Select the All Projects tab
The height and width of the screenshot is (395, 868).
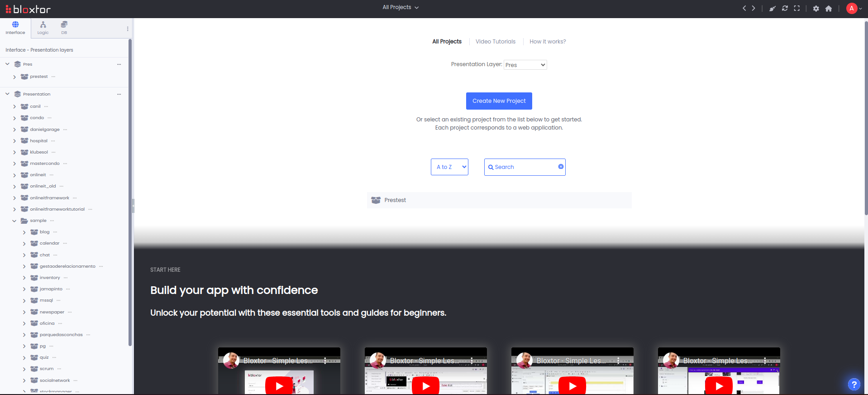447,42
